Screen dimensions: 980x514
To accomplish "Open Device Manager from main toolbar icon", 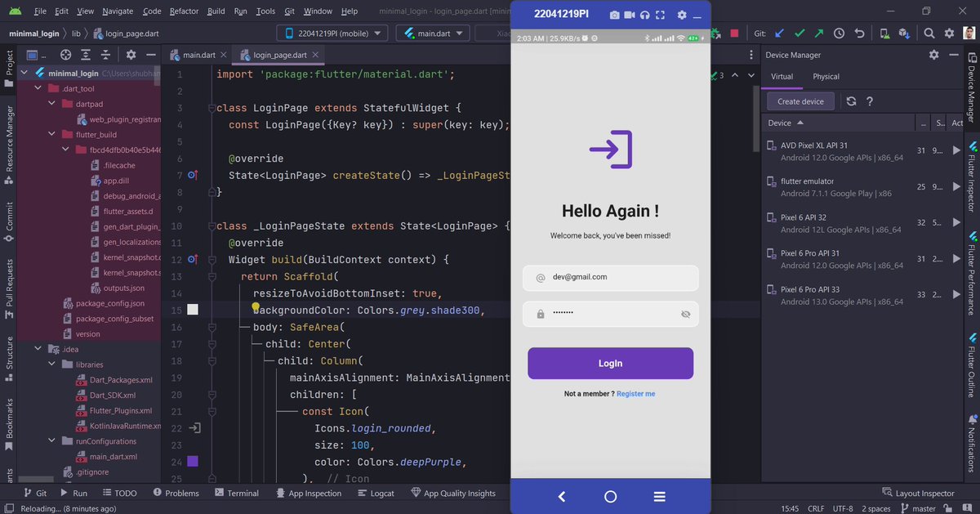I will [x=885, y=34].
